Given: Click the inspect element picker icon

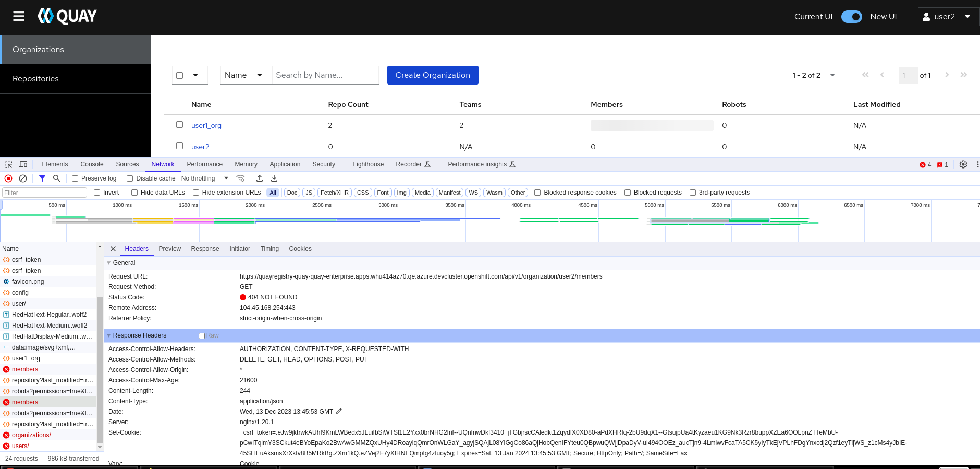Looking at the screenshot, I should [8, 164].
